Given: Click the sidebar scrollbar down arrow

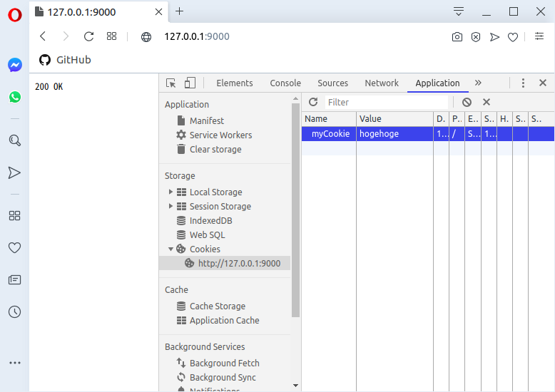Looking at the screenshot, I should click(x=296, y=386).
